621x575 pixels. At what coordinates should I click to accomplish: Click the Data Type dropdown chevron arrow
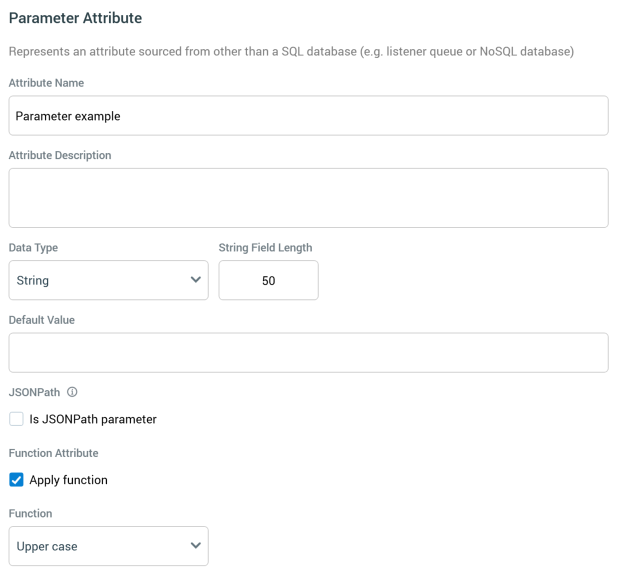(195, 280)
